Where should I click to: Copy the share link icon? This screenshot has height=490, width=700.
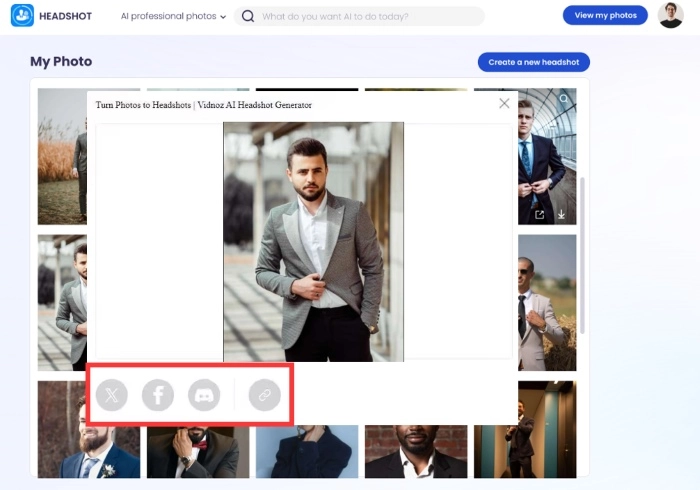[x=265, y=395]
